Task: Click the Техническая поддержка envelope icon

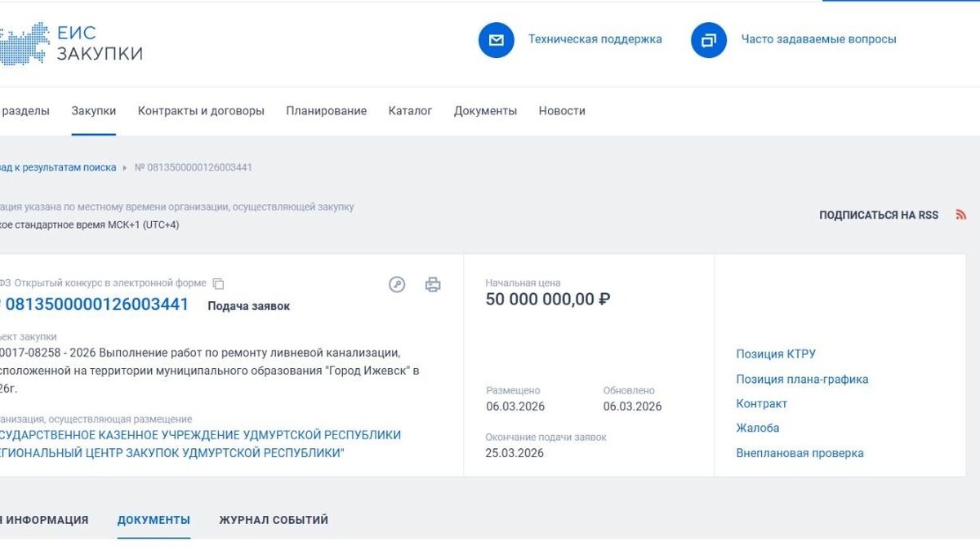Action: coord(496,39)
